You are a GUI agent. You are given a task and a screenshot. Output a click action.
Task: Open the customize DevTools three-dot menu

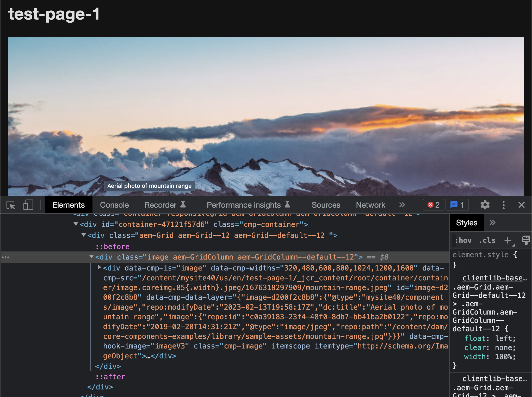[x=504, y=205]
